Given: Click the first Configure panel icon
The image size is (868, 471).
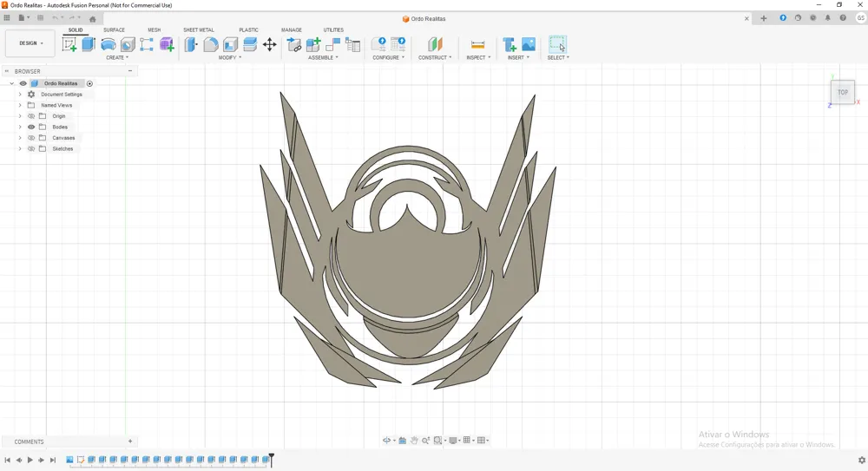Looking at the screenshot, I should click(379, 44).
